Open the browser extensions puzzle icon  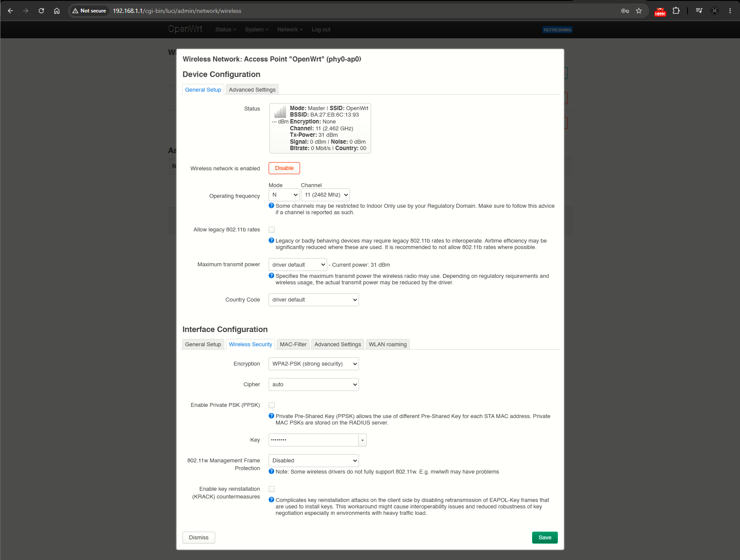pyautogui.click(x=676, y=11)
